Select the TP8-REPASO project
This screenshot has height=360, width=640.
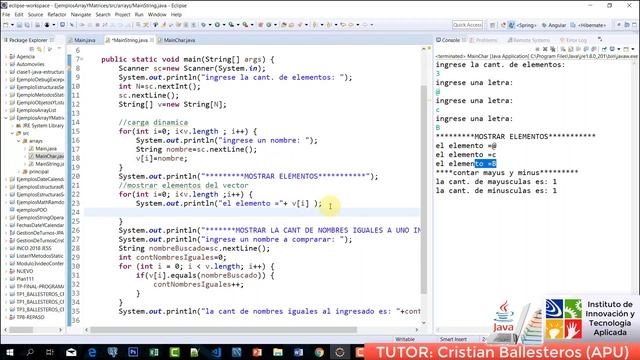(30, 317)
